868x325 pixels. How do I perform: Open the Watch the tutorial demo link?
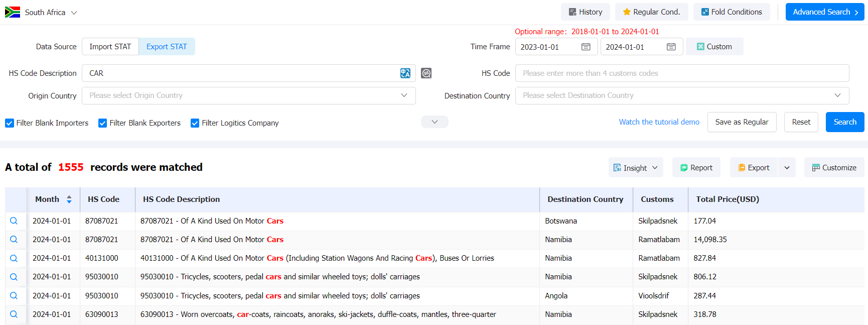tap(659, 122)
